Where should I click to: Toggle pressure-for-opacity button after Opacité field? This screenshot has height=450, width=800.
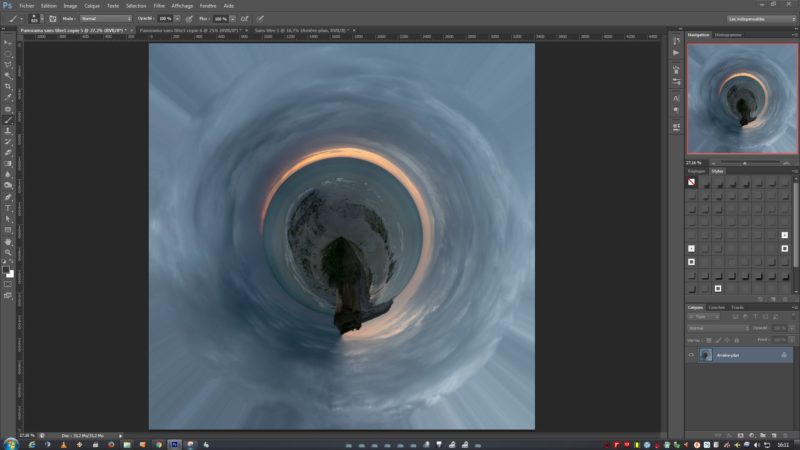187,18
